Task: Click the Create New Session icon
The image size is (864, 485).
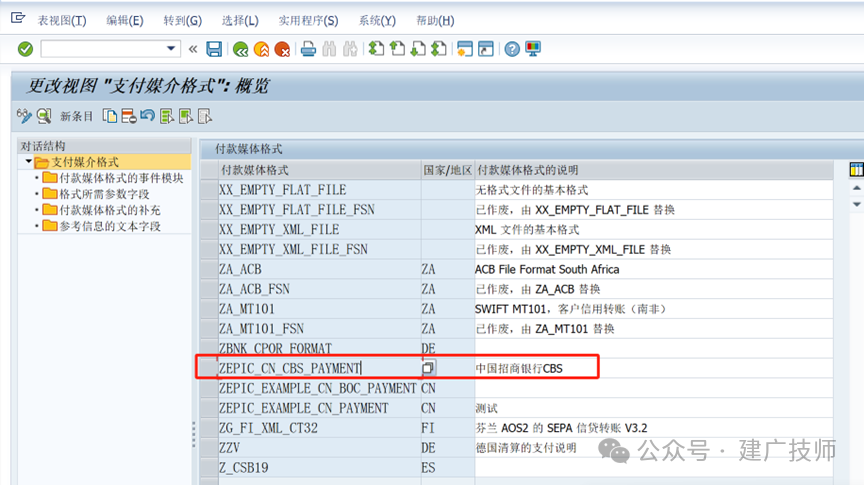Action: coord(465,49)
